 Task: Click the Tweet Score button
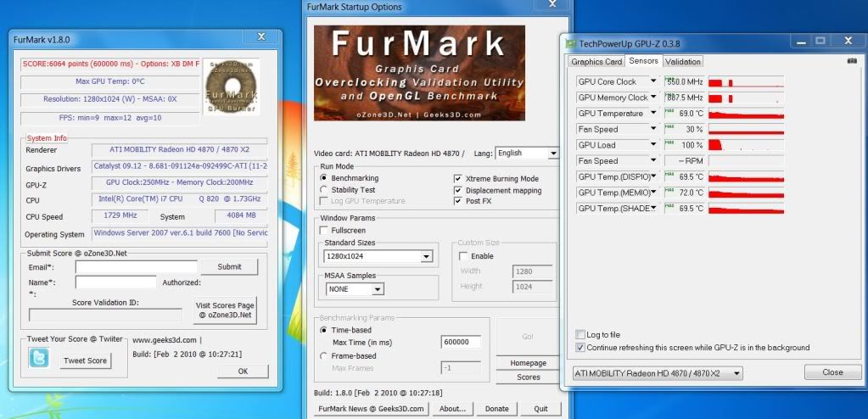click(85, 360)
